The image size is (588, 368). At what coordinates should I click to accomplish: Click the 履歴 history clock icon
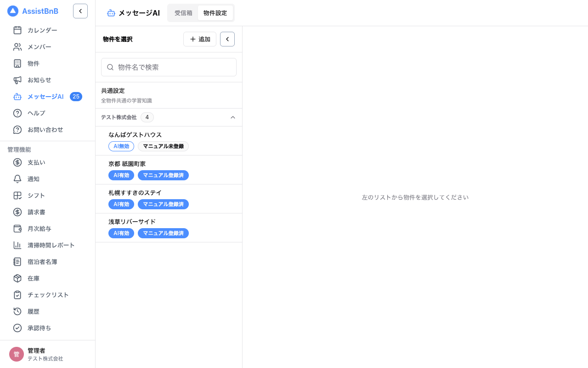pos(17,311)
